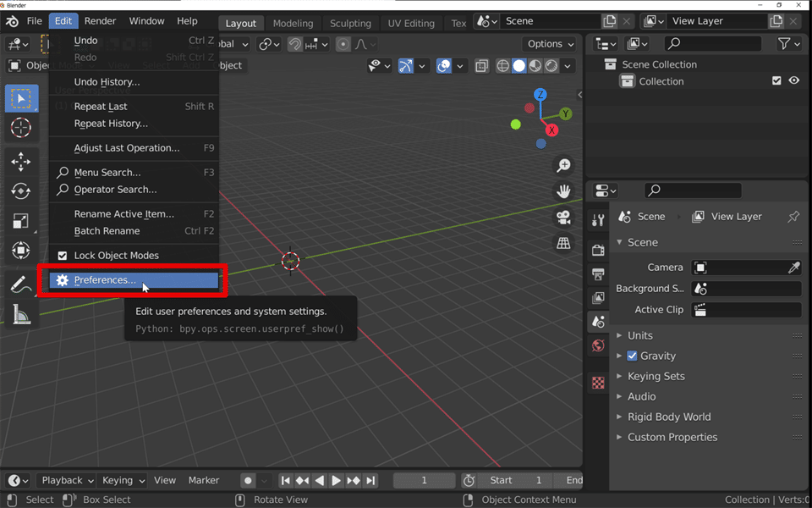Expand the Audio panel
Viewport: 812px width, 508px height.
pos(641,396)
